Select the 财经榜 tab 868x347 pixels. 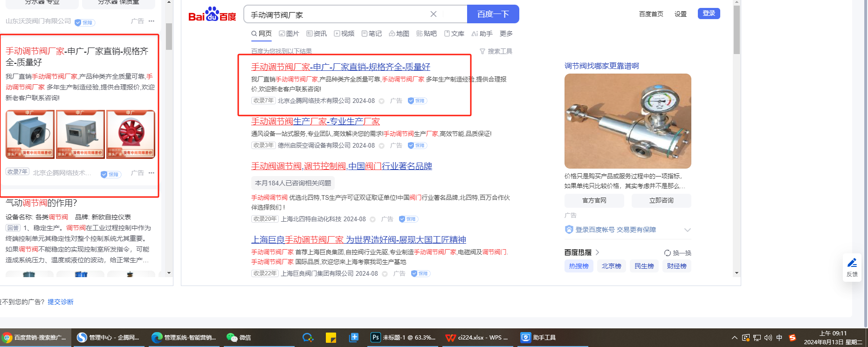676,266
